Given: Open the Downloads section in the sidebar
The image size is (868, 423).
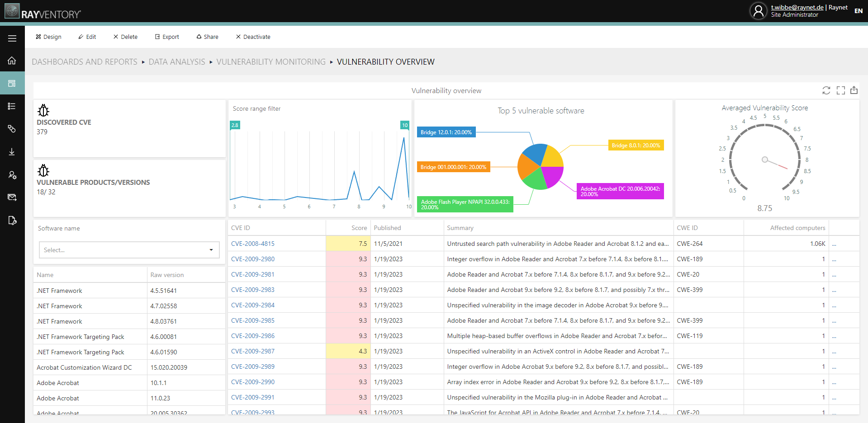Looking at the screenshot, I should click(12, 152).
